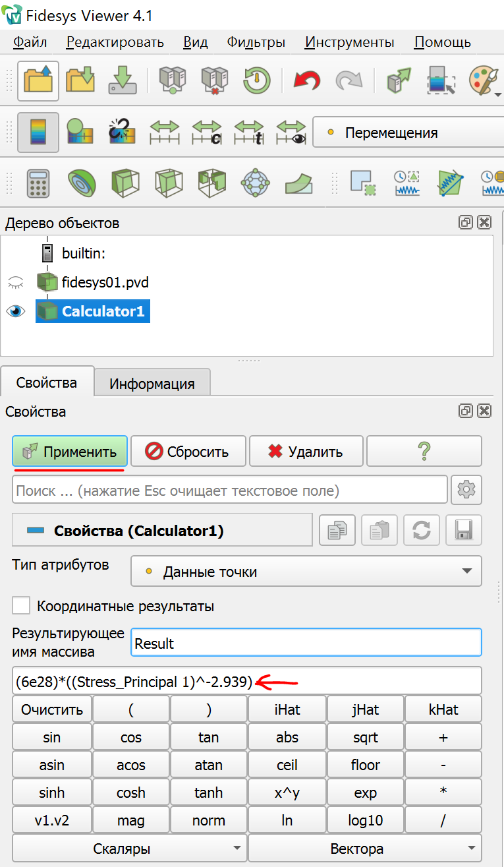504x867 pixels.
Task: Click the folder icon with down arrow
Action: [x=81, y=81]
